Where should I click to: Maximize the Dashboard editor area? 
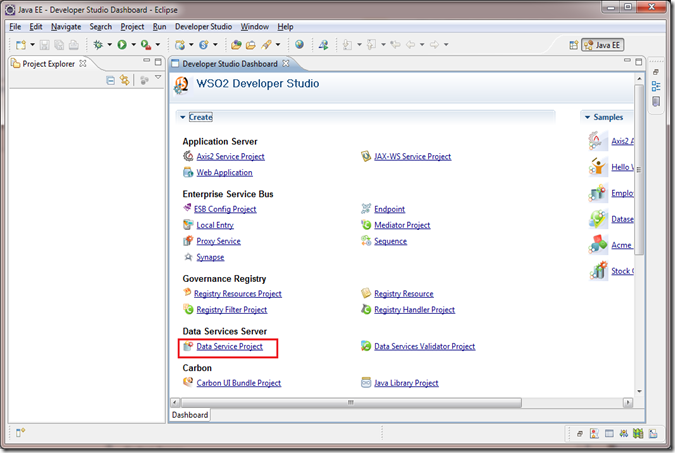pos(638,62)
